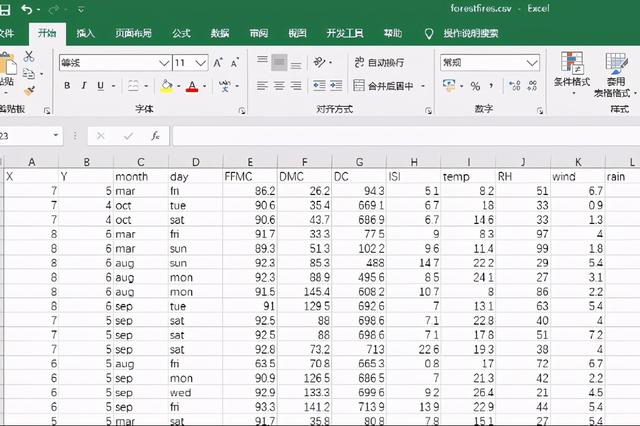The width and height of the screenshot is (640, 426).
Task: Click the Accounting Number Format icon
Action: pos(449,86)
